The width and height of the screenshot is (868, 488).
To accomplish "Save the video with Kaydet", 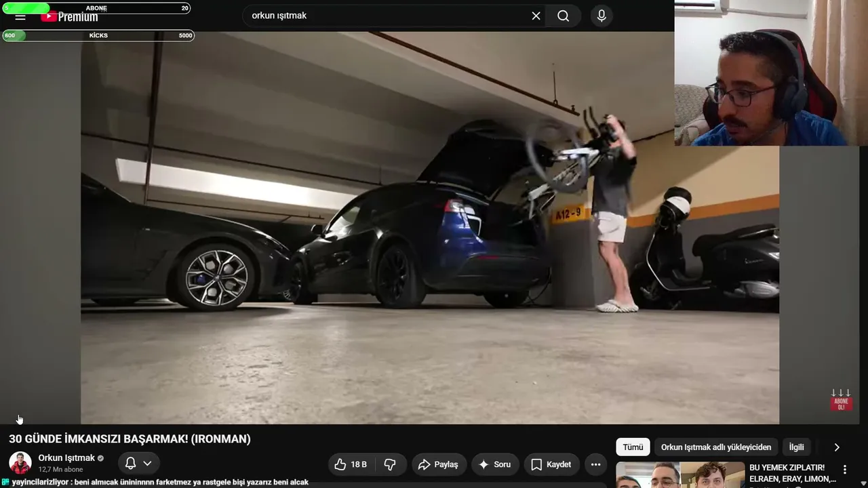I will pyautogui.click(x=551, y=464).
